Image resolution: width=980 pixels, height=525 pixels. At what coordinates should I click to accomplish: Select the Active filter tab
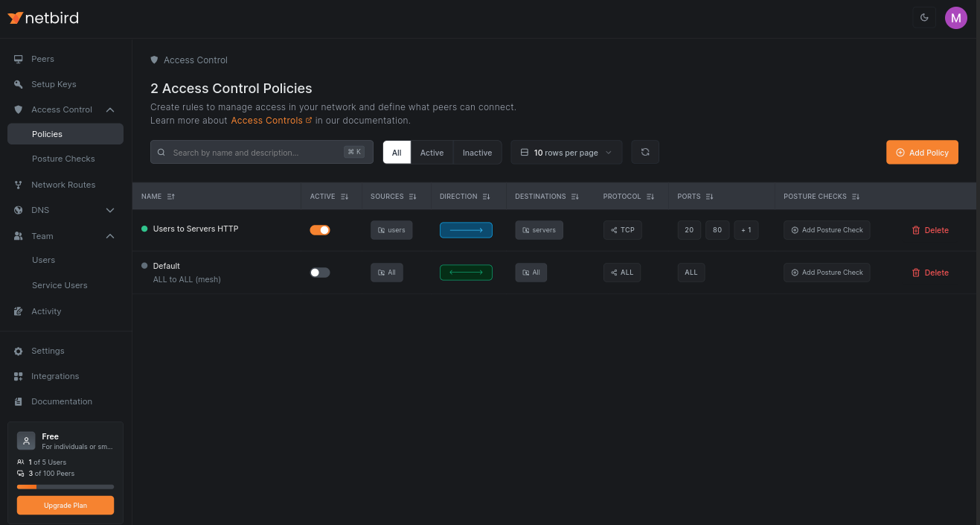[x=432, y=152]
